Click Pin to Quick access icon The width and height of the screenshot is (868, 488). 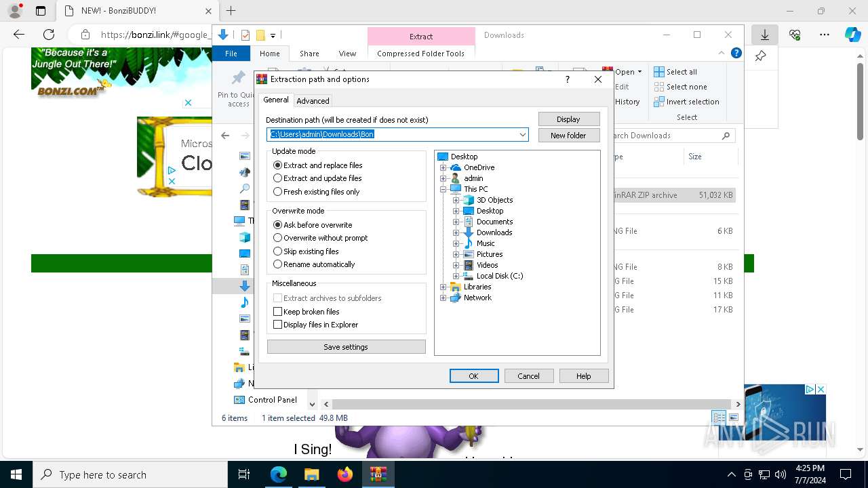tap(238, 78)
